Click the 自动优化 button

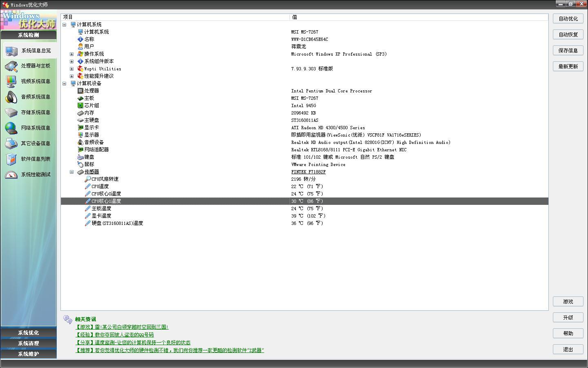click(x=568, y=19)
